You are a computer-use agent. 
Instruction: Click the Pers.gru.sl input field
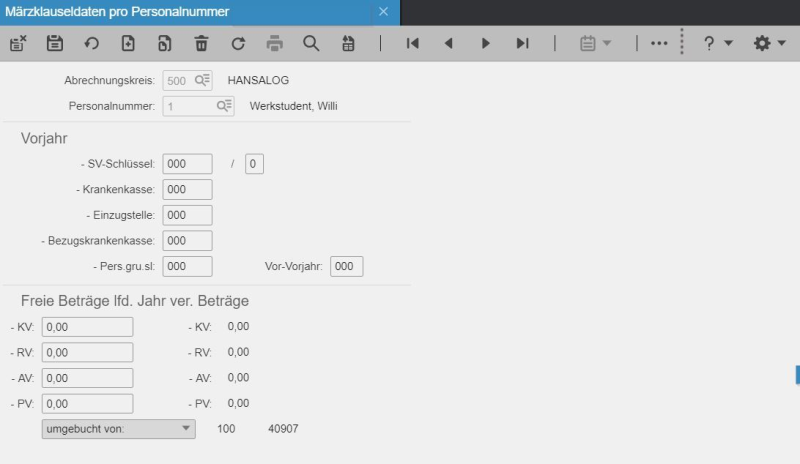[x=187, y=266]
